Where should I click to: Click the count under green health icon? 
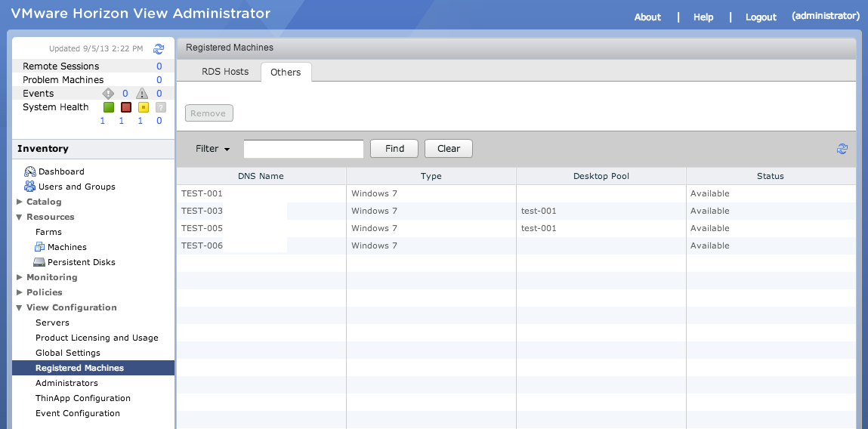103,121
